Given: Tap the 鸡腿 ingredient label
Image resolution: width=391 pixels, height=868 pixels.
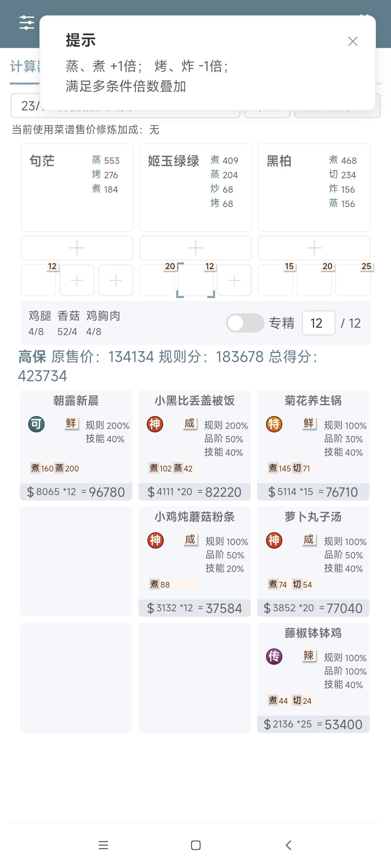Looking at the screenshot, I should (x=40, y=316).
